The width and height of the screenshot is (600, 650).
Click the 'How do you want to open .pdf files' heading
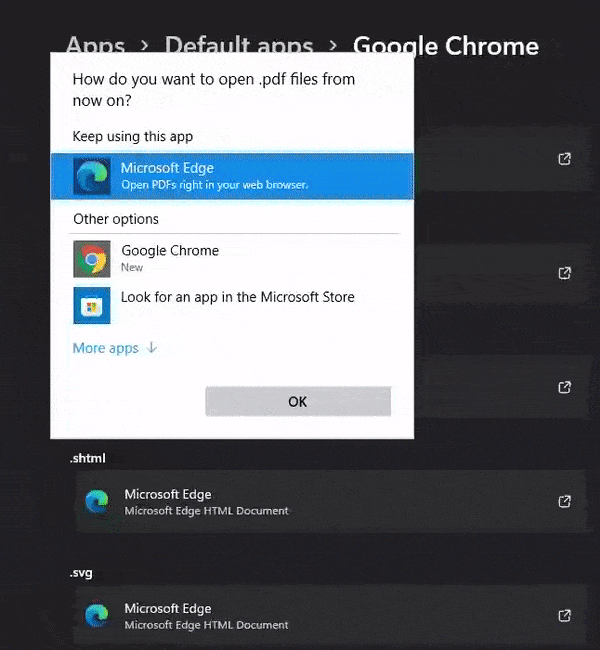click(x=214, y=90)
